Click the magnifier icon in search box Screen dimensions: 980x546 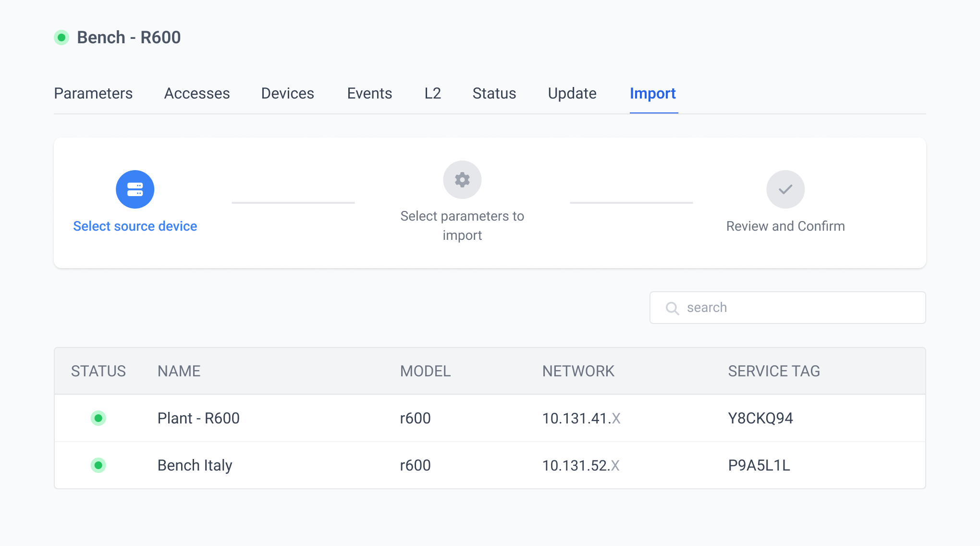pyautogui.click(x=672, y=308)
